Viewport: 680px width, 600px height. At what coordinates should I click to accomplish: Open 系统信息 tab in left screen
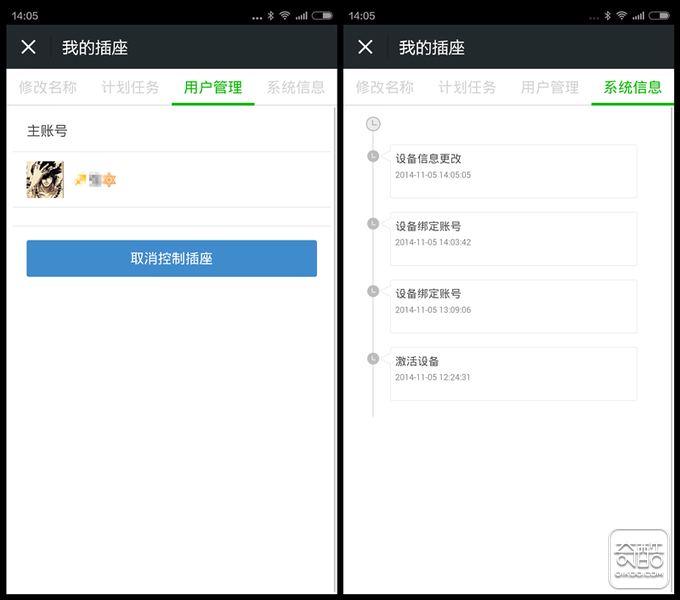coord(295,87)
